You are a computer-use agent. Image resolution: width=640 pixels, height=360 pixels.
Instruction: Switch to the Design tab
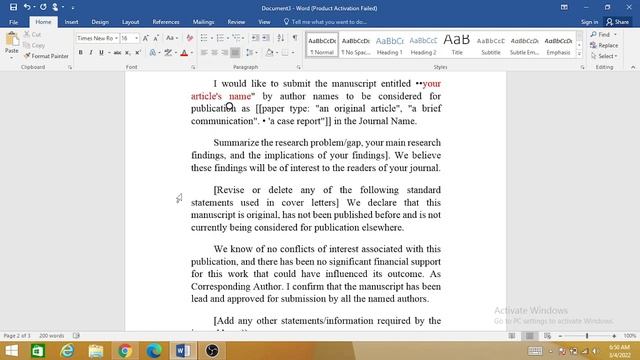[x=100, y=22]
